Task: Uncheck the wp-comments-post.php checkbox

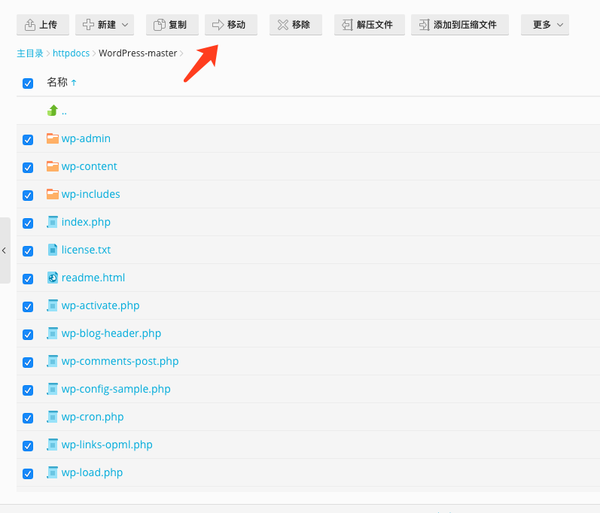Action: coord(28,362)
